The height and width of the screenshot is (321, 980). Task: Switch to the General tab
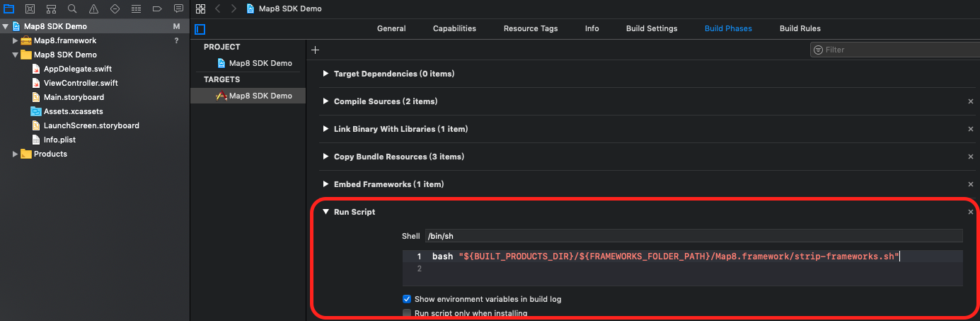coord(391,28)
